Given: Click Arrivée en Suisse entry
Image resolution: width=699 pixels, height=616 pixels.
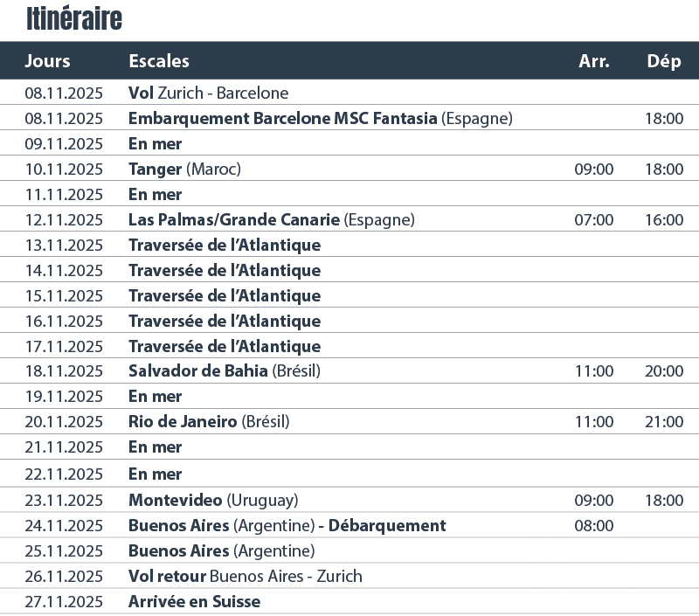Looking at the screenshot, I should [194, 602].
